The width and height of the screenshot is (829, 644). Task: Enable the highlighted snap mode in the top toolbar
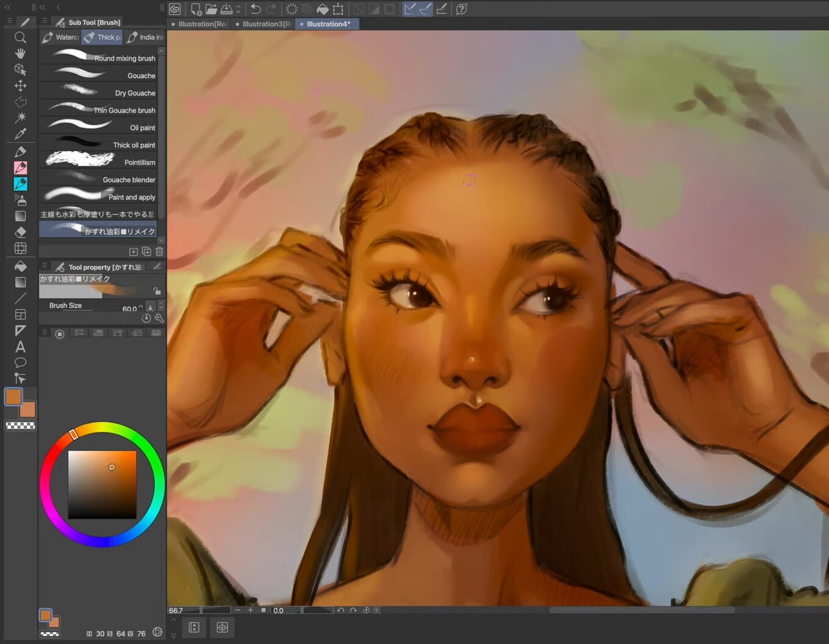click(425, 9)
